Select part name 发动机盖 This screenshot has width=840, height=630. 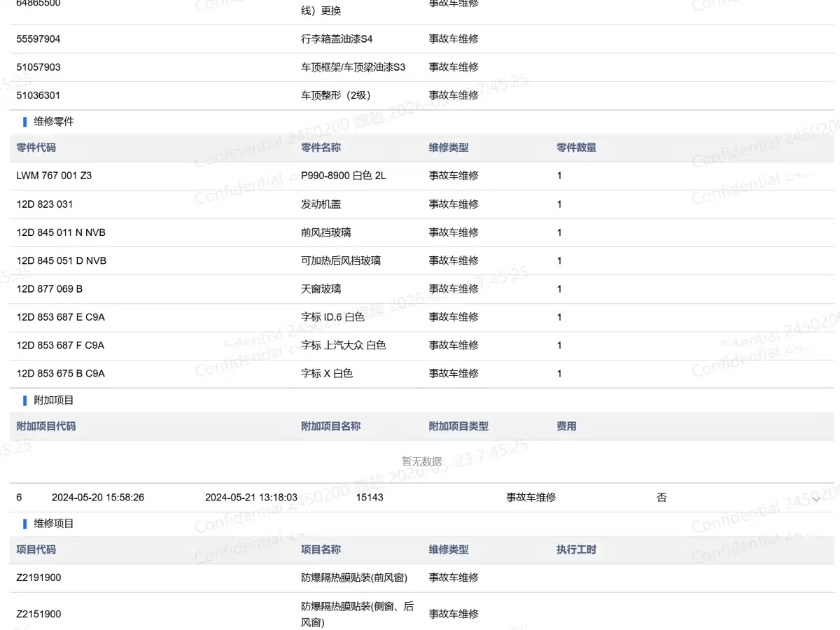click(x=321, y=204)
